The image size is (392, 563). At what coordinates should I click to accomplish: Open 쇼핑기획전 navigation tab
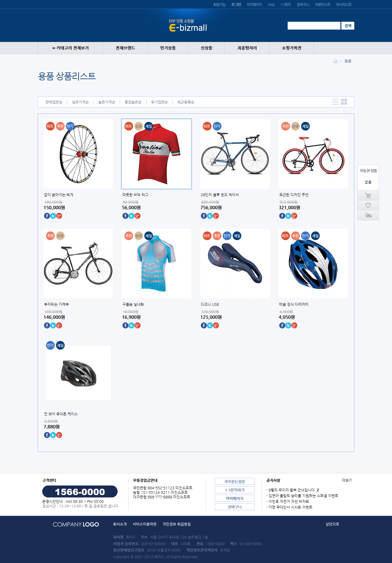tap(292, 48)
